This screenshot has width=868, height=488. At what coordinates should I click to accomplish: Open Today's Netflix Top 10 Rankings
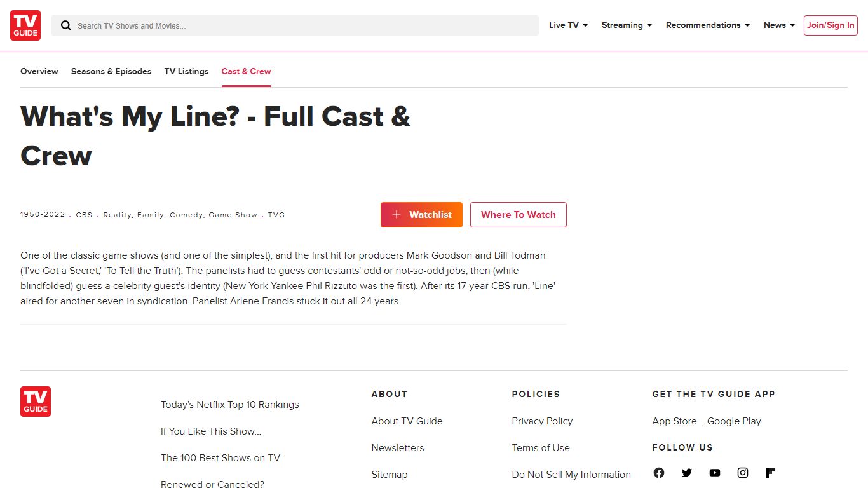[230, 405]
